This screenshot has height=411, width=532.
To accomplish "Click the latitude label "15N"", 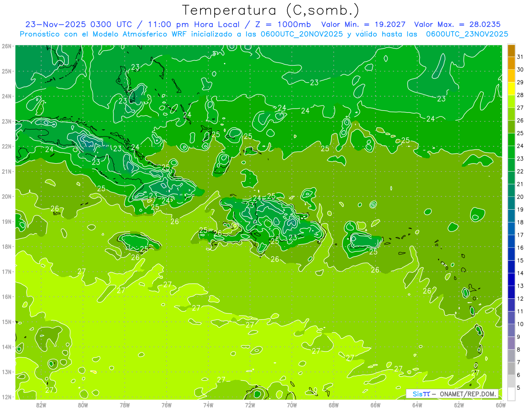I will point(7,321).
